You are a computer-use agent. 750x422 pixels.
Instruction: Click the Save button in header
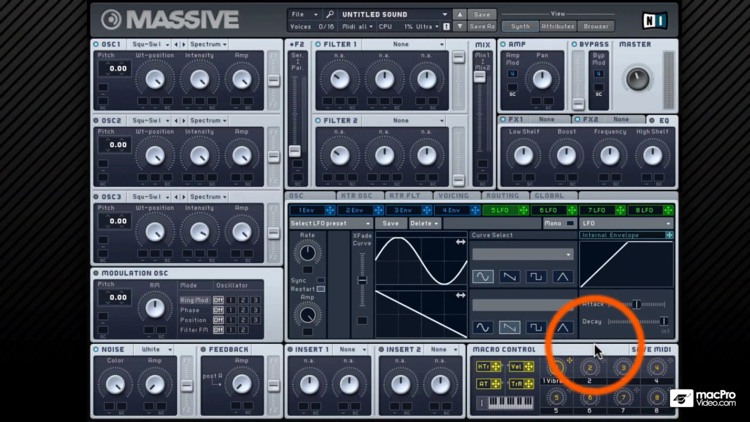tap(482, 14)
